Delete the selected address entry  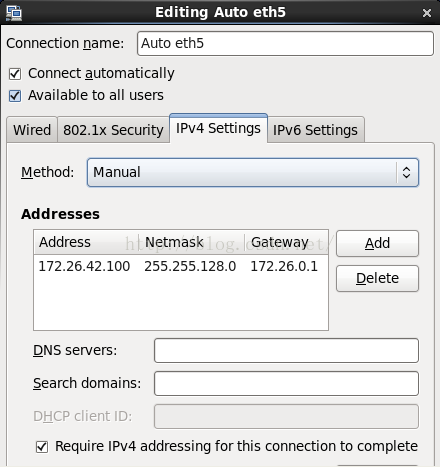pyautogui.click(x=377, y=278)
